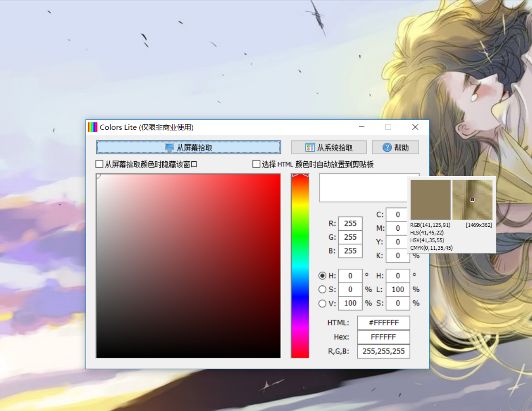Click the G value field
Screen dimensions: 532x411
coord(350,237)
